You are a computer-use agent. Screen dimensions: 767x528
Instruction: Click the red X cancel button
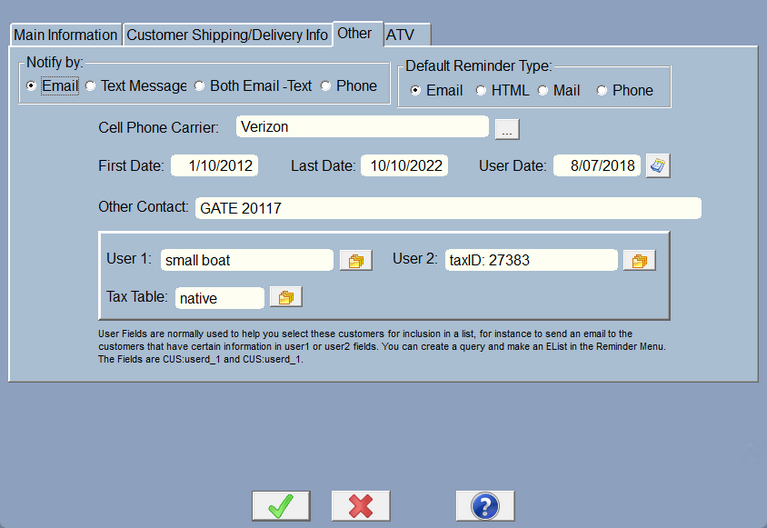361,506
